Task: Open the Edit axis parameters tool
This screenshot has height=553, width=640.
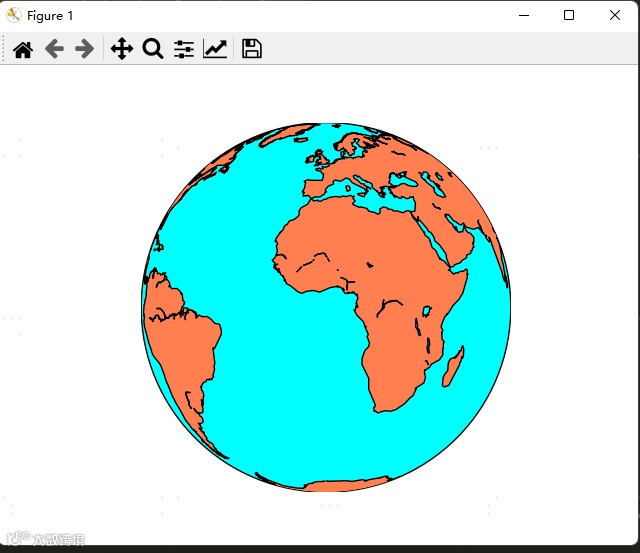Action: pyautogui.click(x=215, y=49)
